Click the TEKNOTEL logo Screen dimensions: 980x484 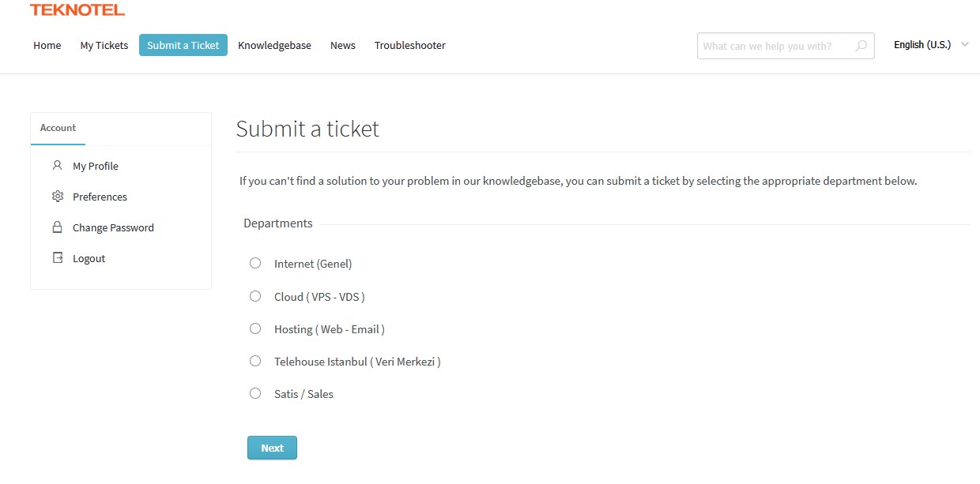[77, 9]
